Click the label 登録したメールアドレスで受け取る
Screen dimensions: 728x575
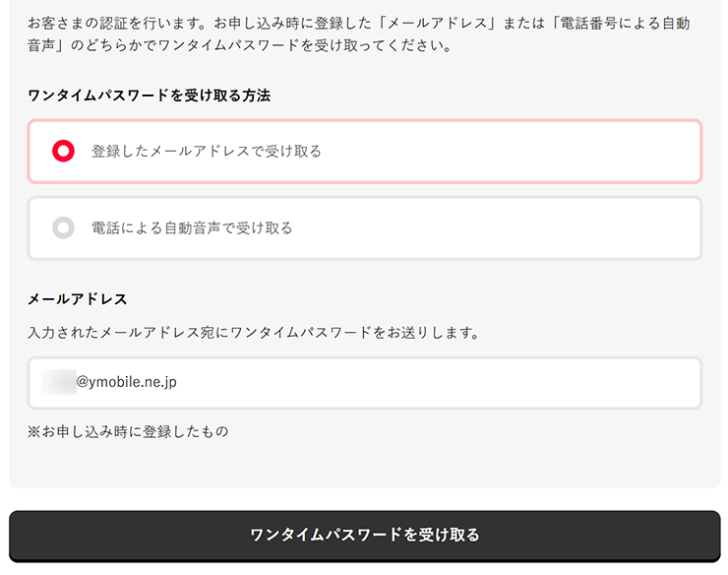pos(207,152)
